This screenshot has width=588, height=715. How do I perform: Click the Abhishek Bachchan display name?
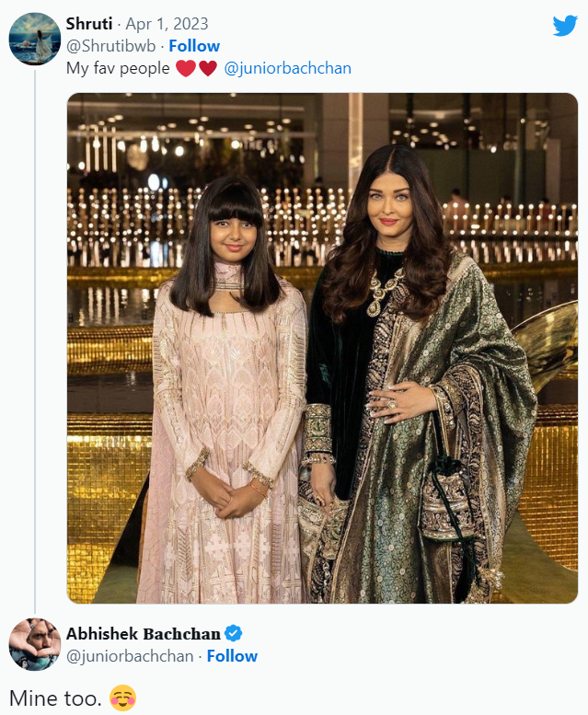144,633
